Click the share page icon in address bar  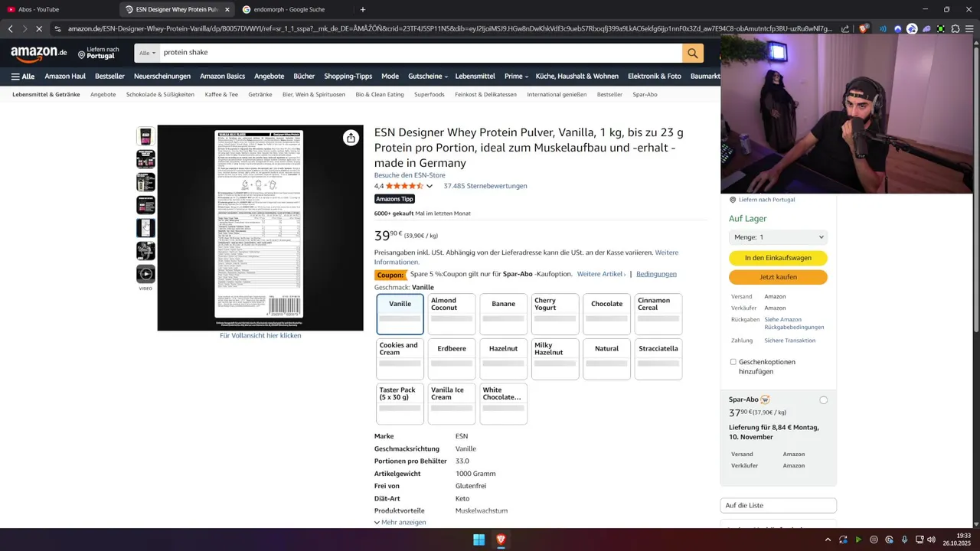[x=844, y=28]
